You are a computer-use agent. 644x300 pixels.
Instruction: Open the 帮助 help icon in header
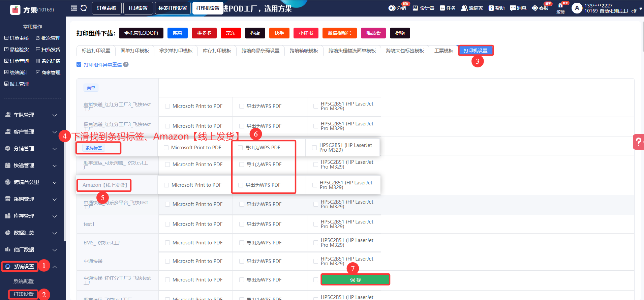click(491, 8)
